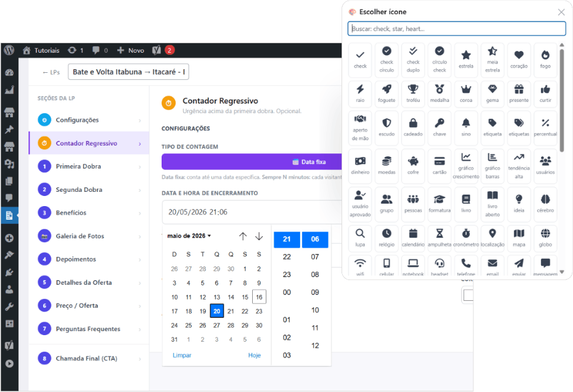This screenshot has height=392, width=573.
Task: Click the Limpar link in calendar
Action: (182, 355)
